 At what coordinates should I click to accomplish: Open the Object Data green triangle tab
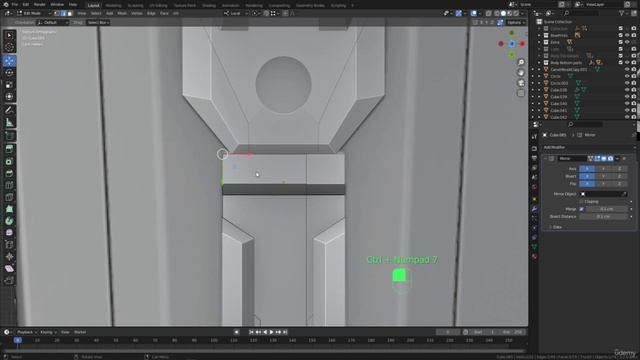pos(534,247)
